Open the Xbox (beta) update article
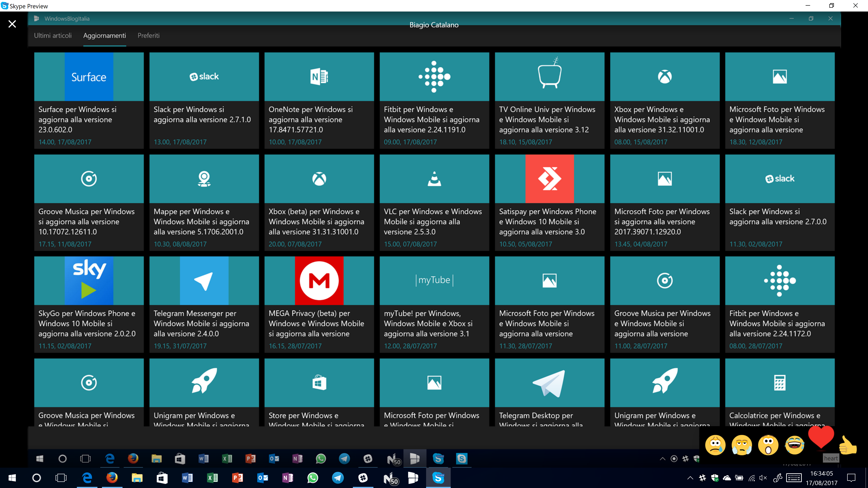This screenshot has height=488, width=868. coord(319,202)
